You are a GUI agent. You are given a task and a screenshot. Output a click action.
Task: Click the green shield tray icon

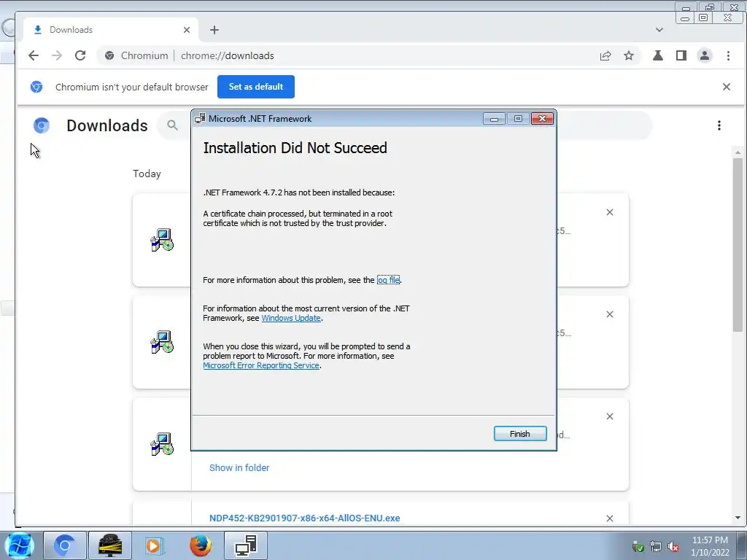[638, 547]
